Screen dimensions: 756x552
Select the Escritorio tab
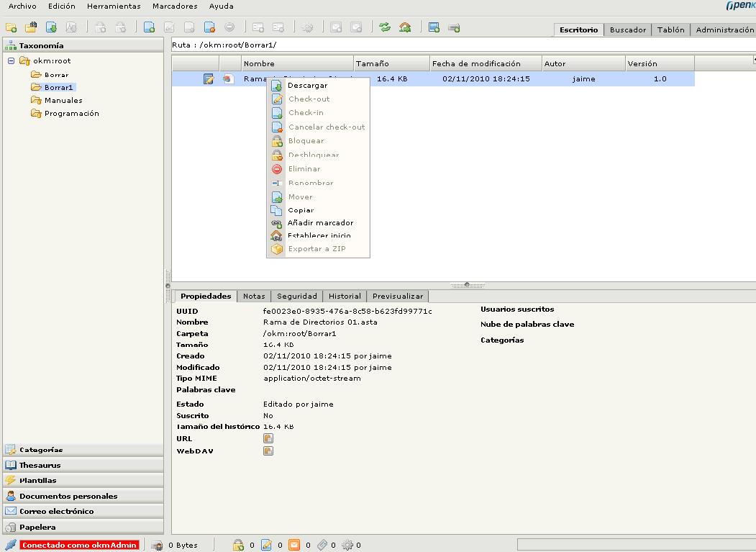click(x=578, y=30)
